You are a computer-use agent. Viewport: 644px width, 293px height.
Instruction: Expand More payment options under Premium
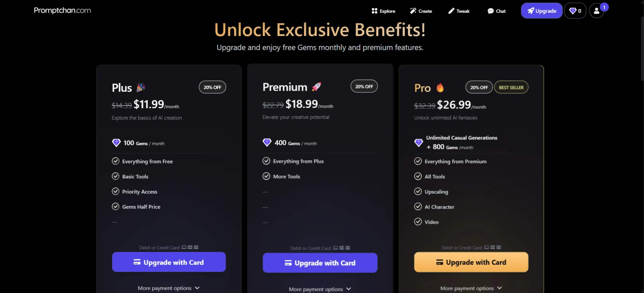[x=320, y=289]
